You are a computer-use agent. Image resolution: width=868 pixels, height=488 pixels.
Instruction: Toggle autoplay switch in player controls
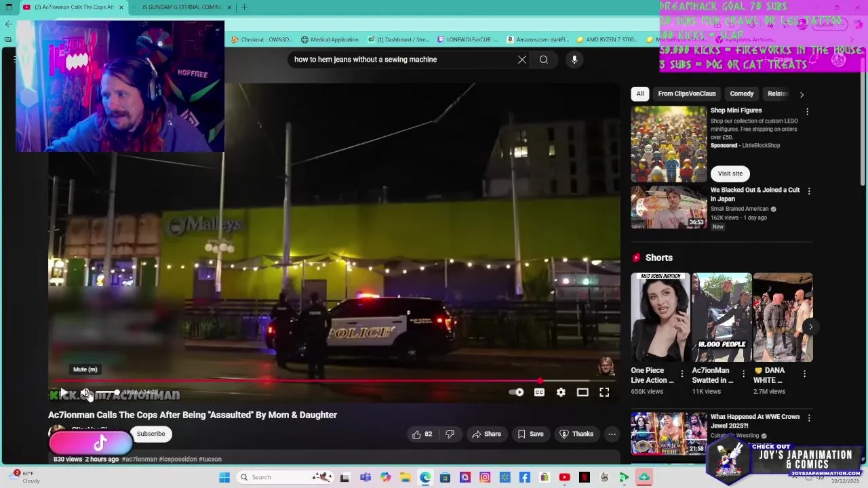tap(516, 392)
